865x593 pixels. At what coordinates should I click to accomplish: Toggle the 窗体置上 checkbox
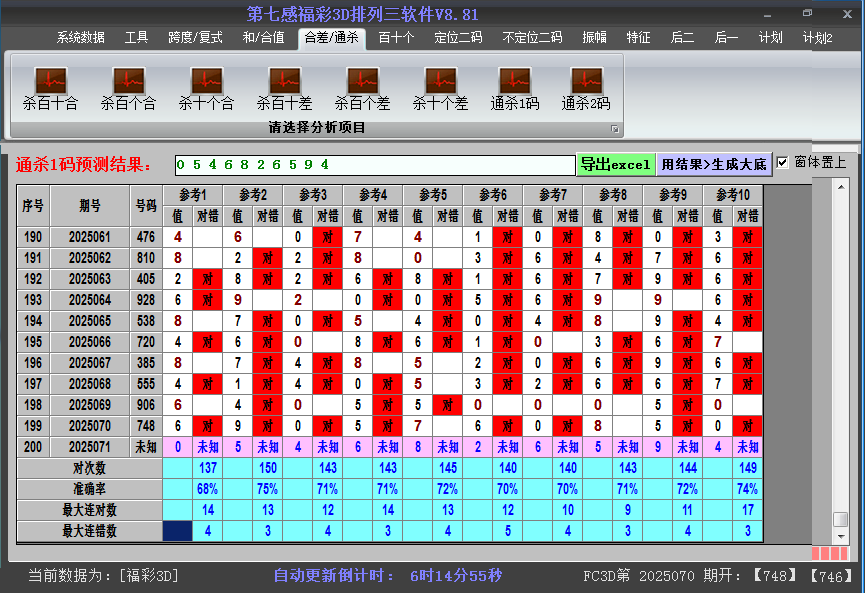click(x=782, y=162)
